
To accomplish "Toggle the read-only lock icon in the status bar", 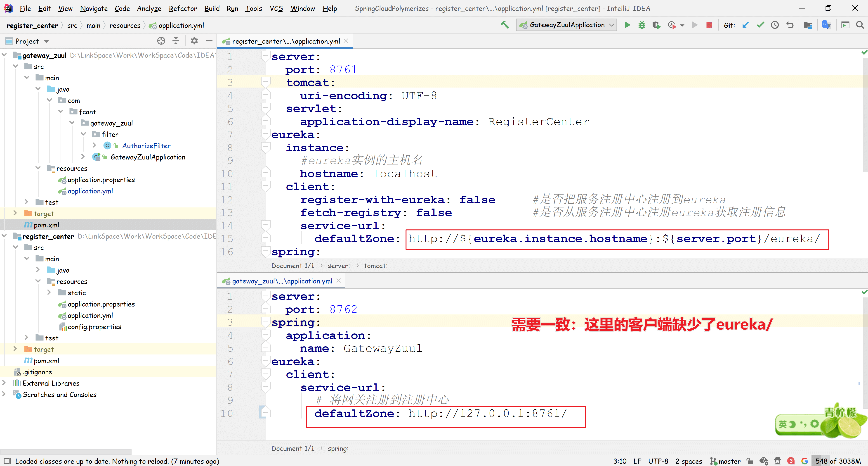I will click(749, 461).
